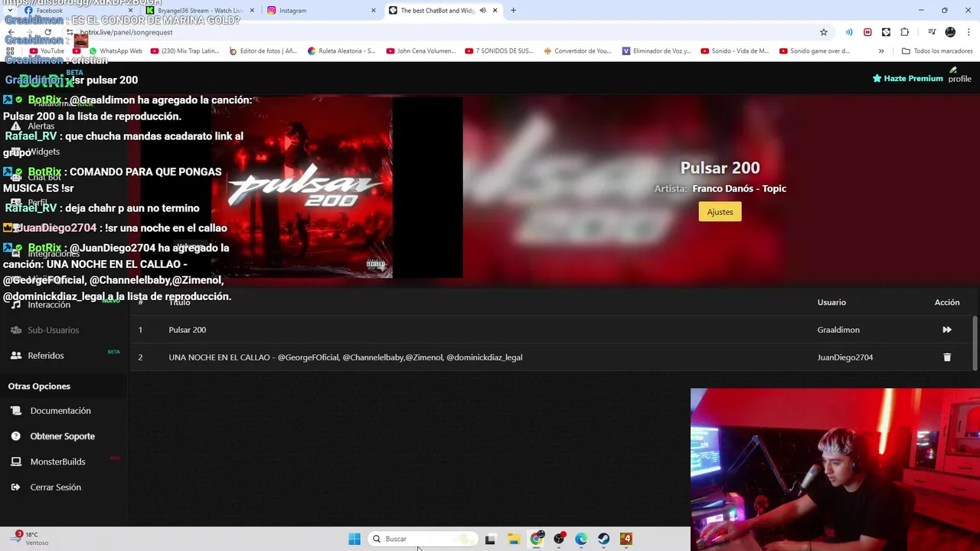Open the Sonido game over bookmark
This screenshot has height=551, width=980.
click(x=815, y=51)
